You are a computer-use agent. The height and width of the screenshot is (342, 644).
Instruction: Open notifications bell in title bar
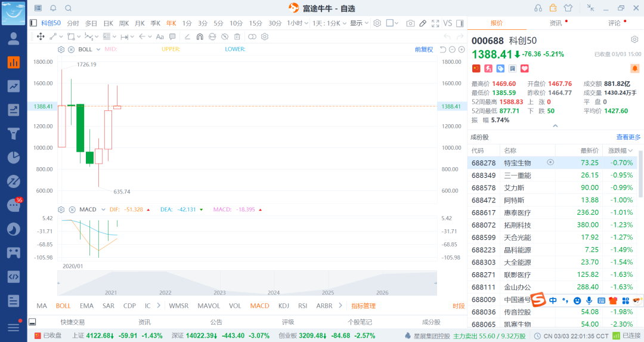point(53,8)
